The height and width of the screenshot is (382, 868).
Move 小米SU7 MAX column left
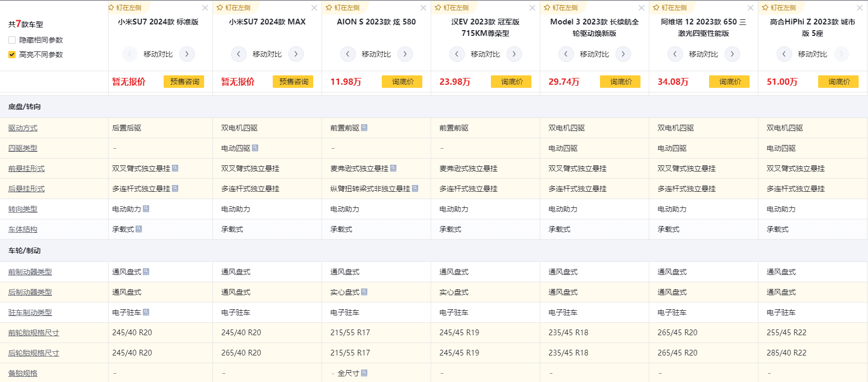[x=238, y=54]
